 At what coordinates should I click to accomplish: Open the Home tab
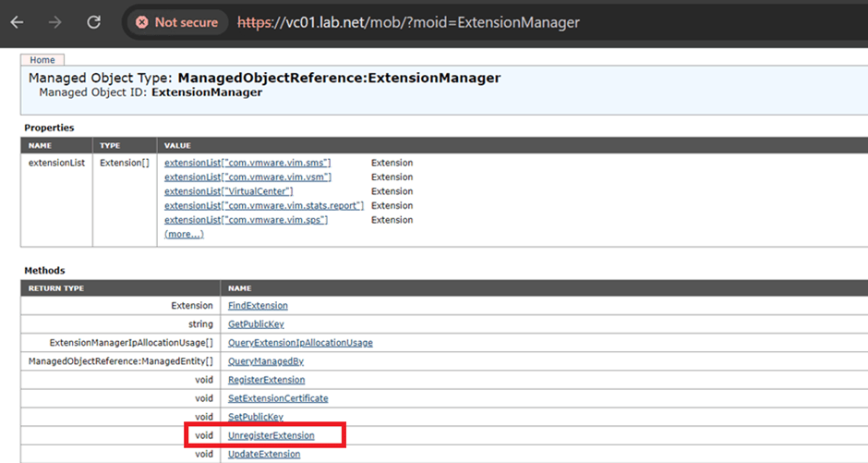coord(42,60)
